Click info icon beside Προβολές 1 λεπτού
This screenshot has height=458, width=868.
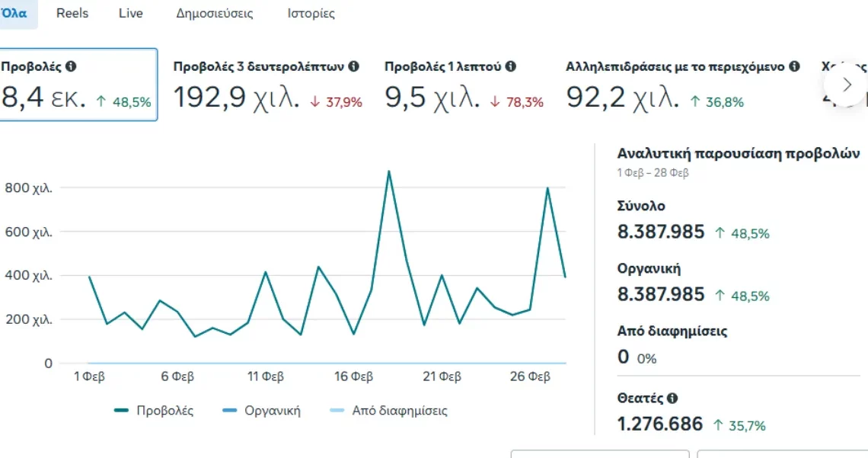[511, 67]
